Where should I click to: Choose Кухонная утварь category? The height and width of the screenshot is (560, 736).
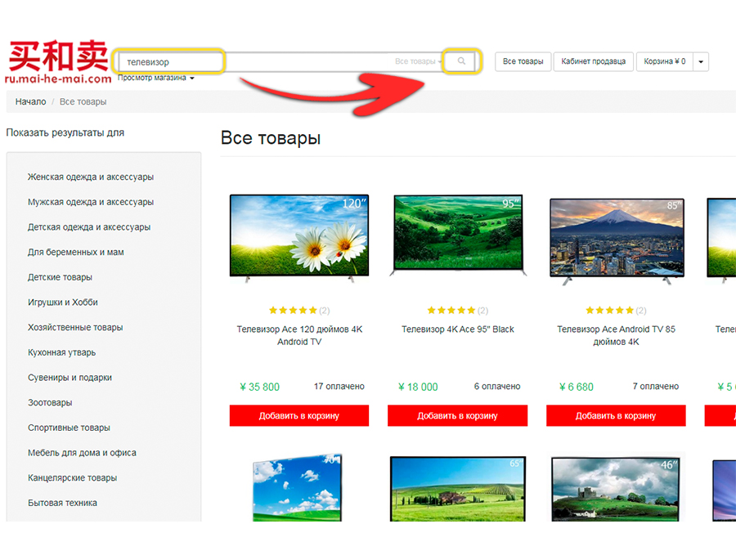[x=61, y=352]
